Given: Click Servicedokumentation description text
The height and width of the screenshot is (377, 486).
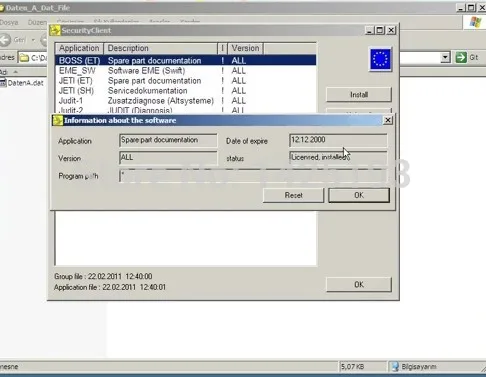Looking at the screenshot, I should (147, 91).
